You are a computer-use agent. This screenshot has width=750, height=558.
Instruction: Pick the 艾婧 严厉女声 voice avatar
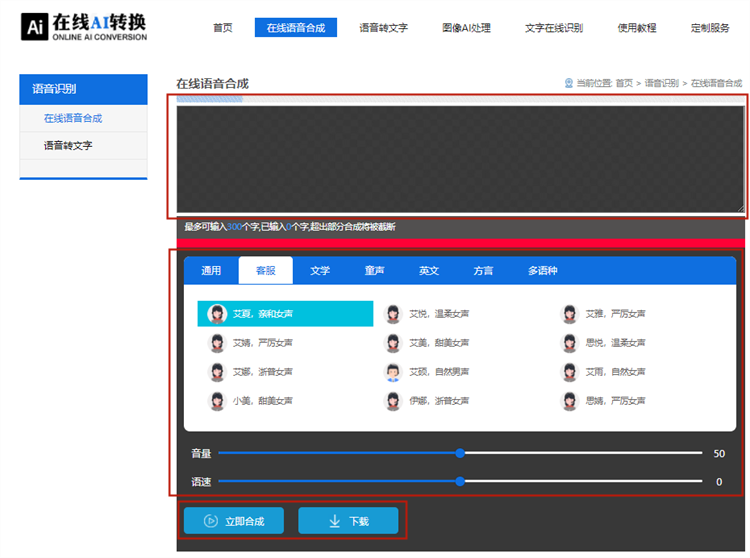217,343
